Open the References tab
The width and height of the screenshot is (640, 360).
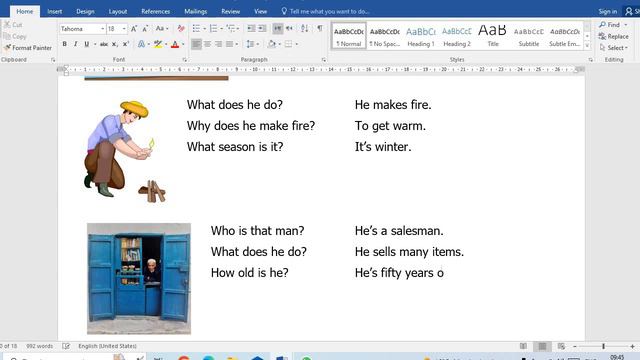(156, 11)
